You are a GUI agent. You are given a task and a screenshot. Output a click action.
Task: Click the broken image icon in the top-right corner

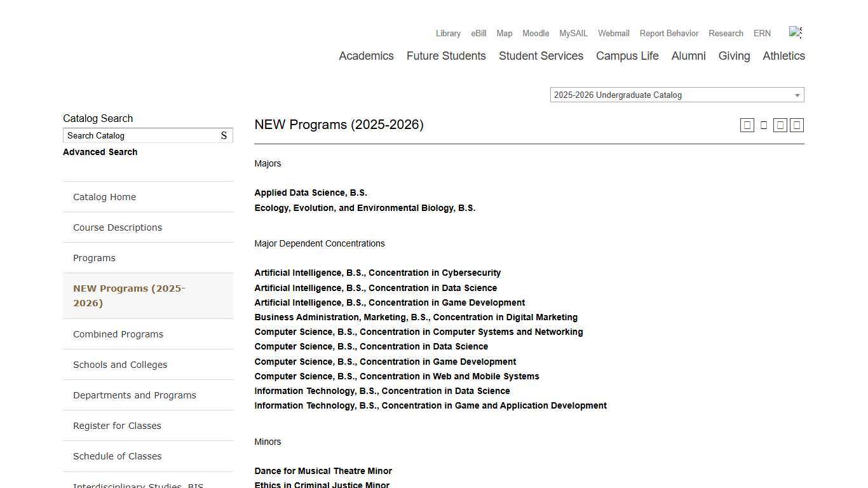[x=796, y=32]
